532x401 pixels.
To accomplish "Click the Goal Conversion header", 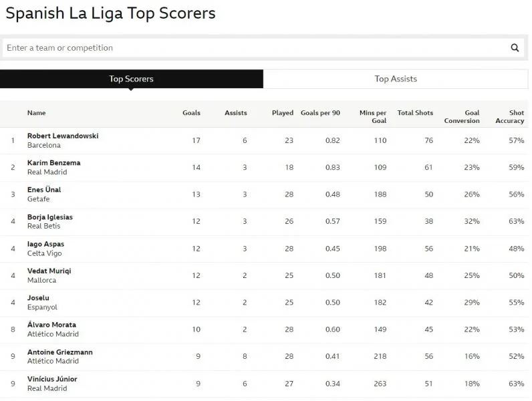I will [462, 117].
